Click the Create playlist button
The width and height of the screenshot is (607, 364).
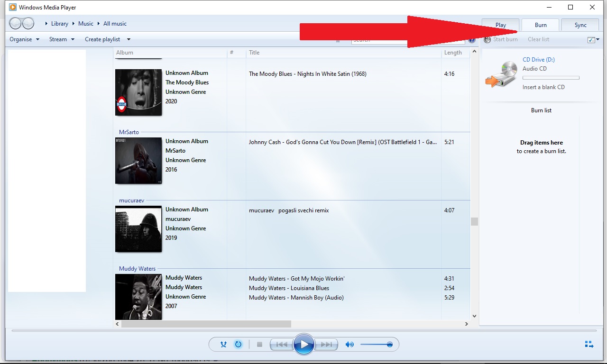[102, 39]
